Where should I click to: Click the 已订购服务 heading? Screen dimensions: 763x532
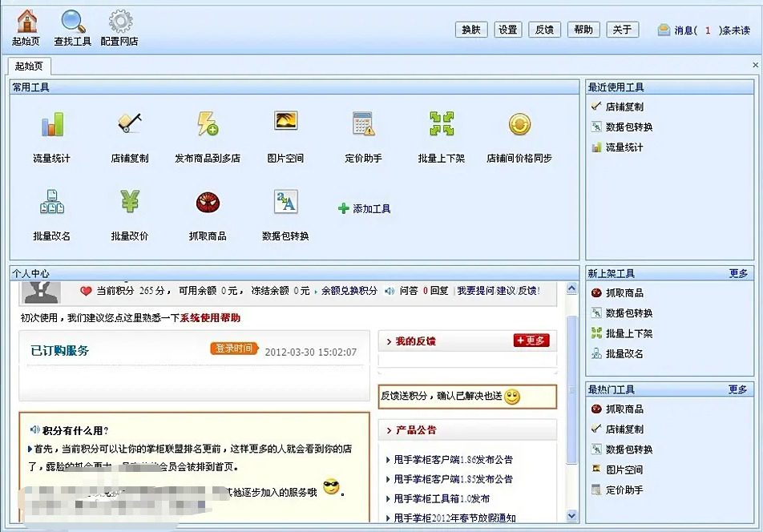coord(59,351)
